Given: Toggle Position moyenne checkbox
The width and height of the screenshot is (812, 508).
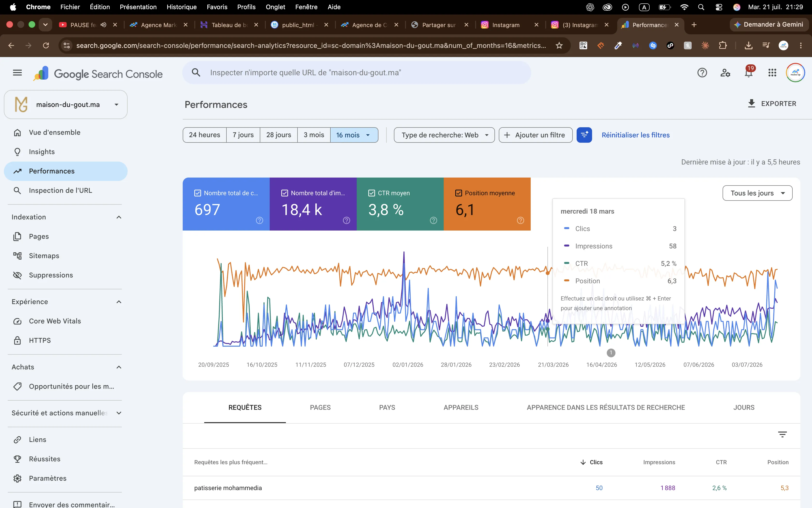Looking at the screenshot, I should click(458, 193).
